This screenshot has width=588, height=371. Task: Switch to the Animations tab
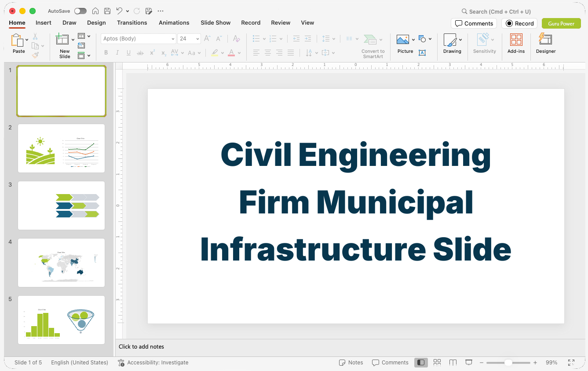tap(174, 22)
